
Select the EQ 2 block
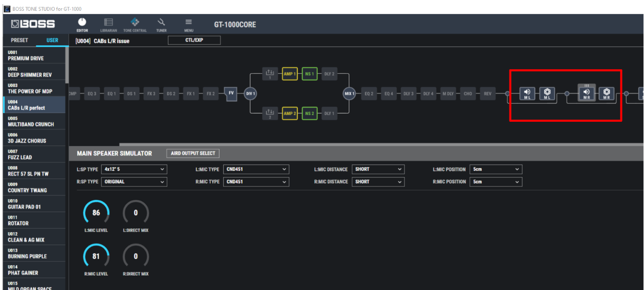369,93
